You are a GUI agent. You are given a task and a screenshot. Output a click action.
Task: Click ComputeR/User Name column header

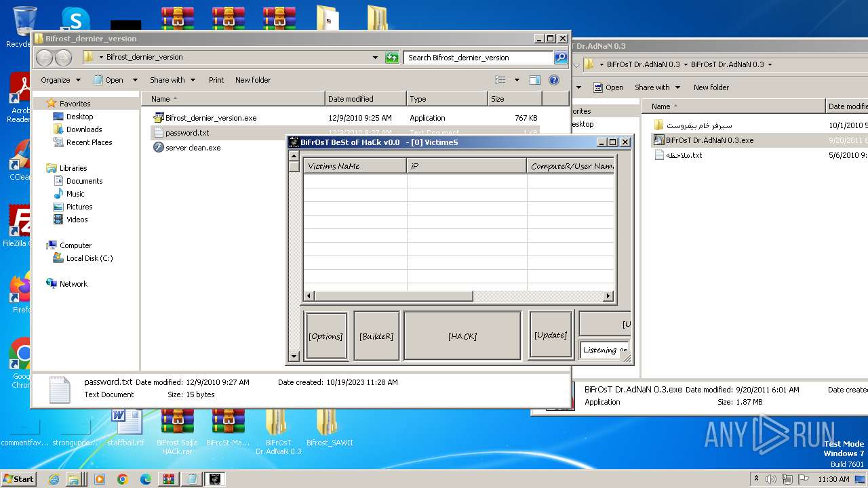click(x=571, y=166)
